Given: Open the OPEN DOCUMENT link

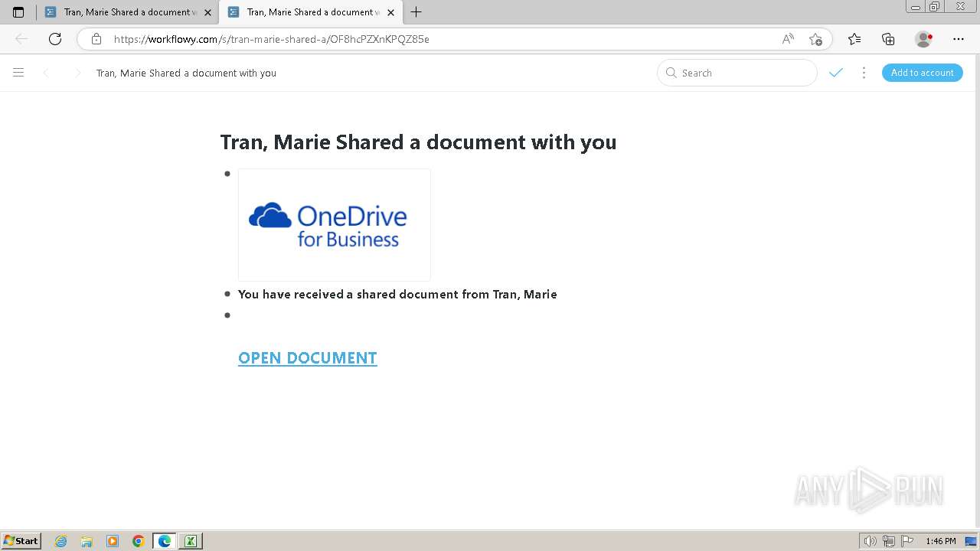Looking at the screenshot, I should (307, 357).
